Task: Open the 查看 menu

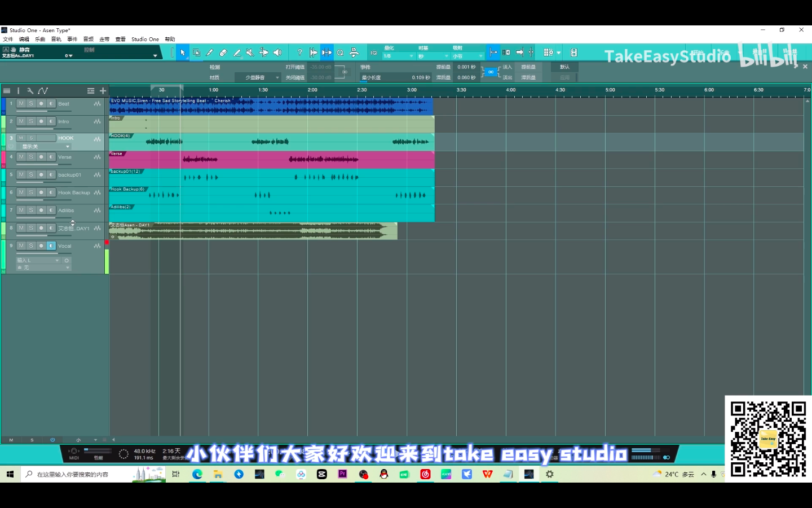Action: click(121, 40)
